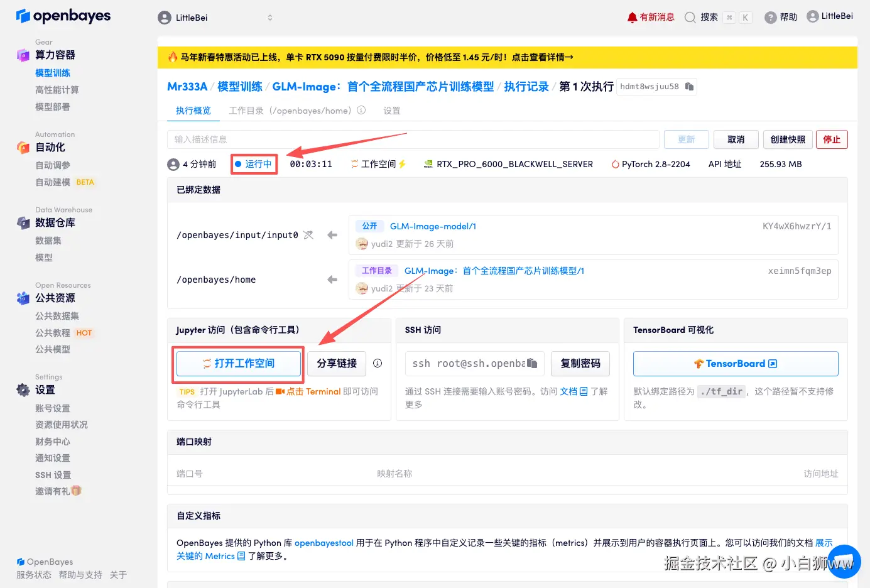The width and height of the screenshot is (870, 588).
Task: Open the 算力容器 section icon
Action: pyautogui.click(x=23, y=55)
